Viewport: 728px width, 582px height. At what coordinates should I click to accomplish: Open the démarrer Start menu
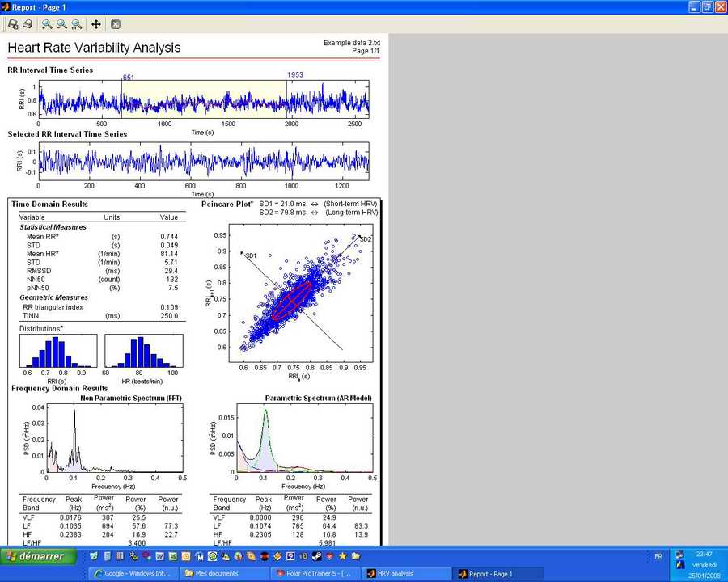[x=39, y=557]
